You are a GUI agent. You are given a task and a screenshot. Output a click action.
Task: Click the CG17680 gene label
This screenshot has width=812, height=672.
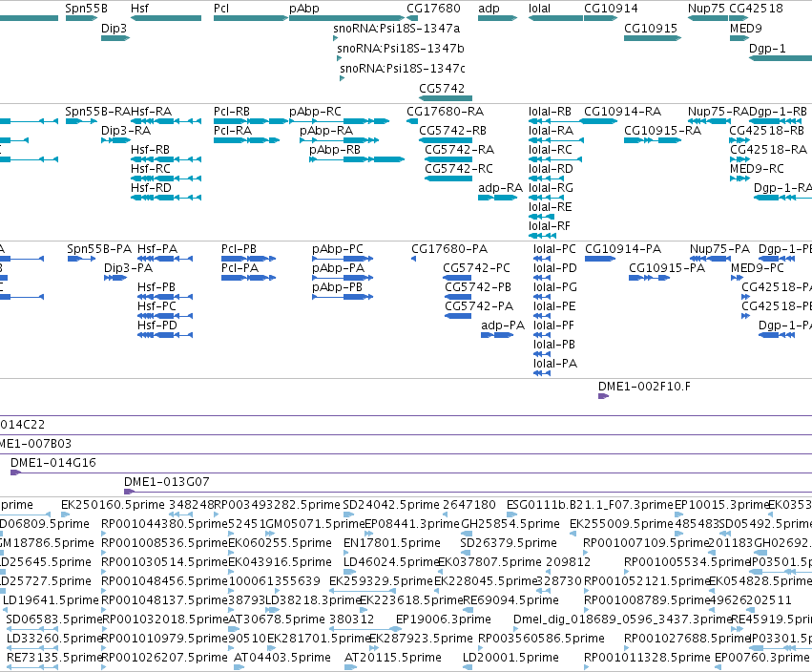click(433, 9)
